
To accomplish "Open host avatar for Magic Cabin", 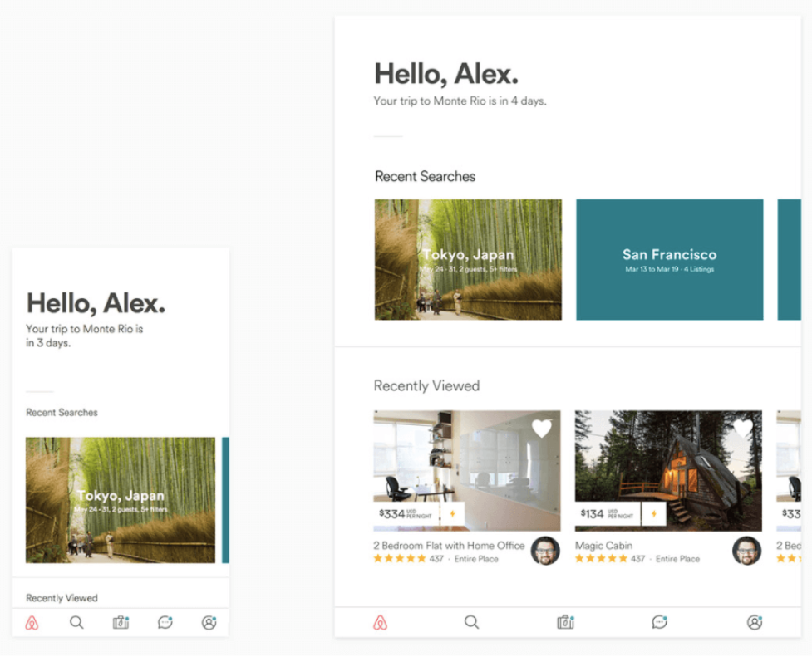I will pyautogui.click(x=746, y=551).
